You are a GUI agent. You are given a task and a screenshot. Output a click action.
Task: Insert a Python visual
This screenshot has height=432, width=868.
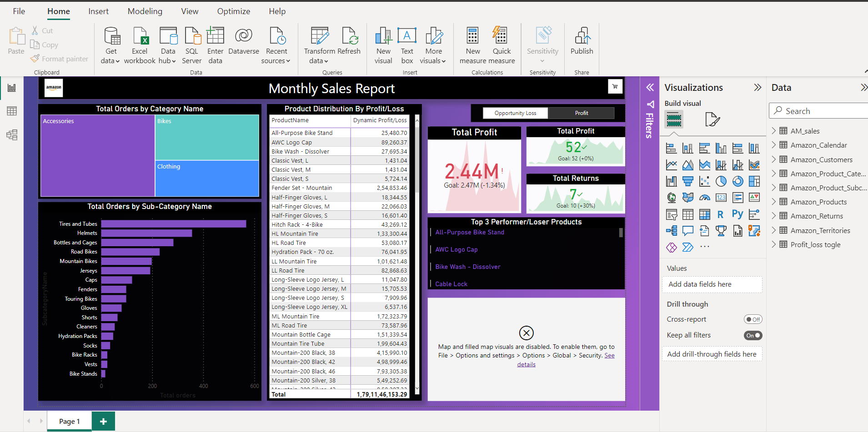click(x=738, y=214)
